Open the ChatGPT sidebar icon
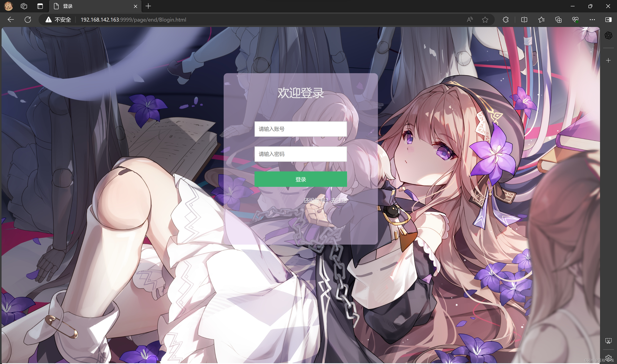Viewport: 617px width, 364px height. coord(608,36)
